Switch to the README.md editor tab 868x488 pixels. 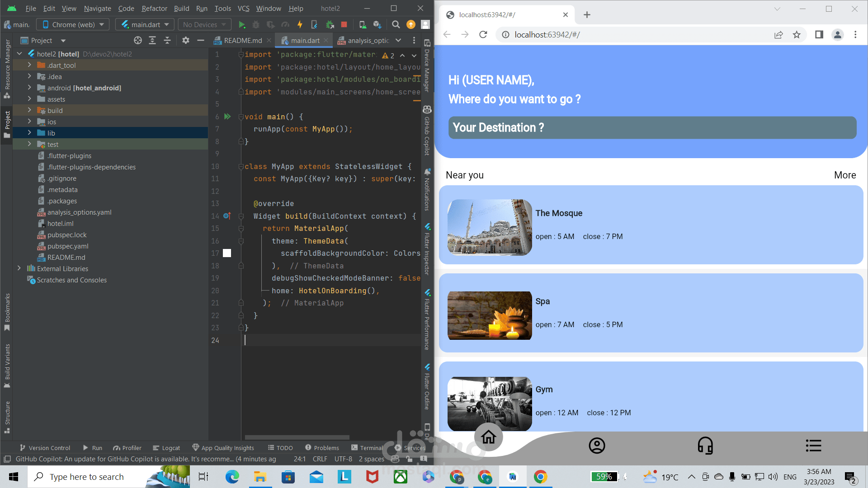[x=243, y=40]
